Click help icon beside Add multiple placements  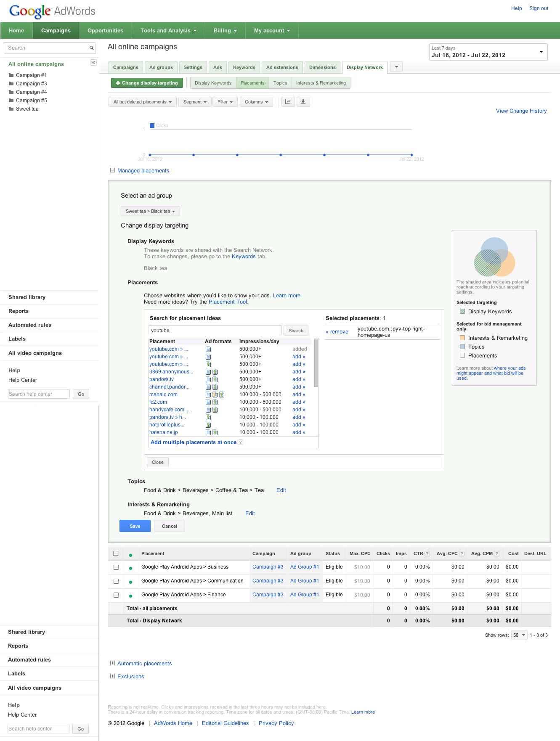click(240, 442)
